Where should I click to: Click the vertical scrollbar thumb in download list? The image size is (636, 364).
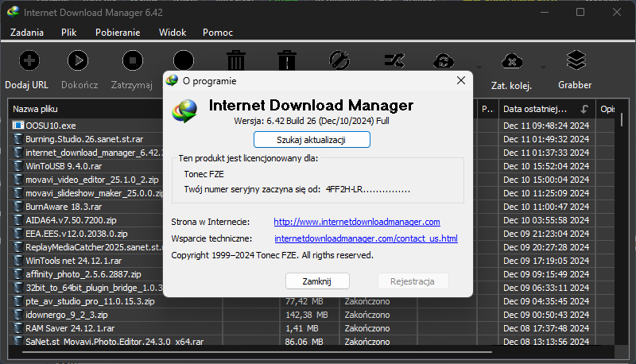tap(622, 119)
